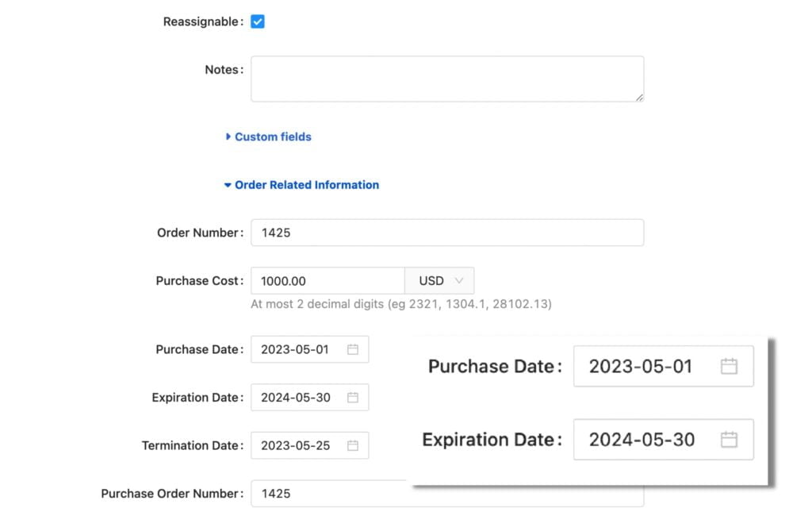Select the Purchase Date value 2023-05-01

tap(301, 349)
